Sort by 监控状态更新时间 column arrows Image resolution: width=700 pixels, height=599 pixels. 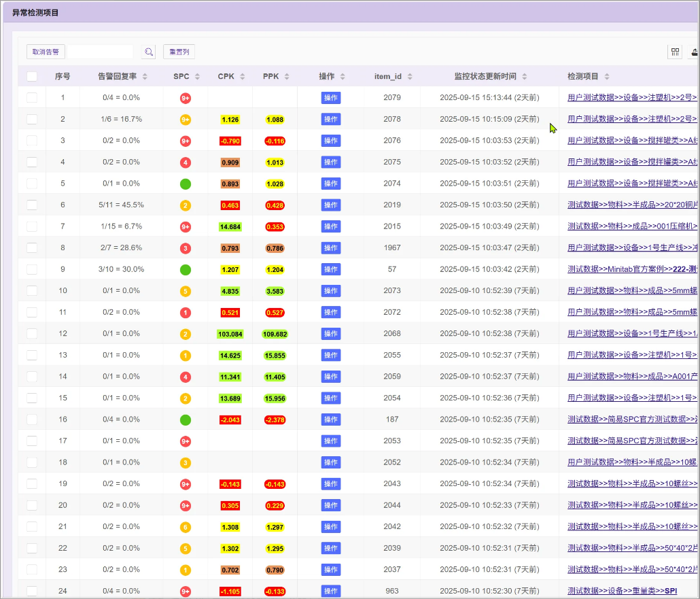525,77
